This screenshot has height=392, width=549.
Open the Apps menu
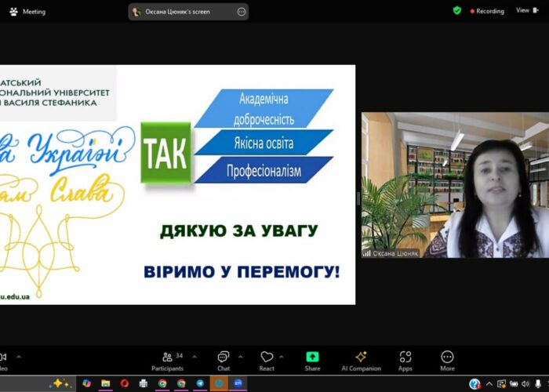(405, 360)
